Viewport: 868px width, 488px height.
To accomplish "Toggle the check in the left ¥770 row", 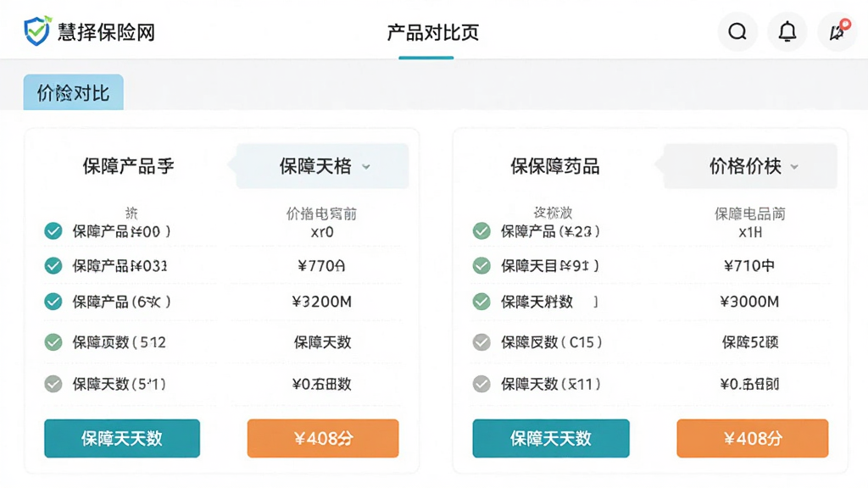I will 53,265.
